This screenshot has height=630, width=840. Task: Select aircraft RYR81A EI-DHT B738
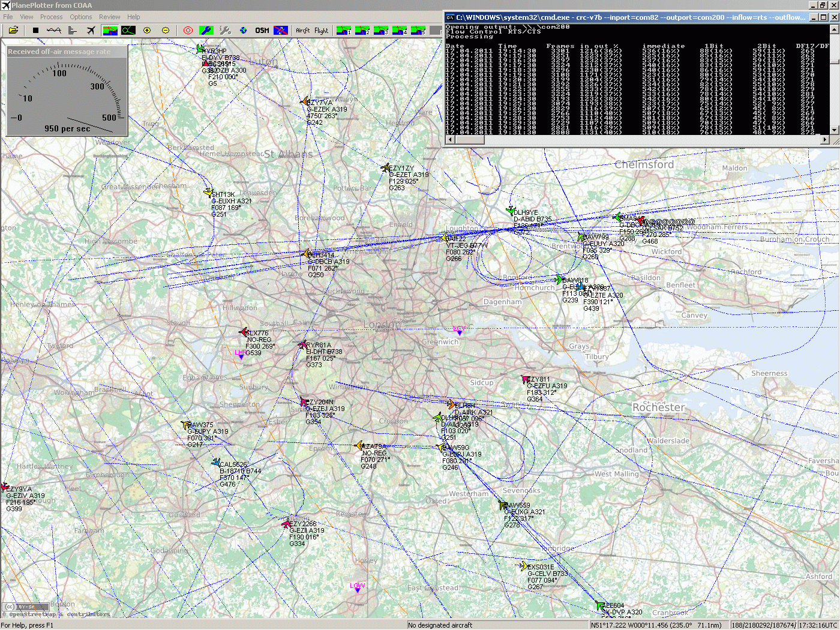(303, 344)
